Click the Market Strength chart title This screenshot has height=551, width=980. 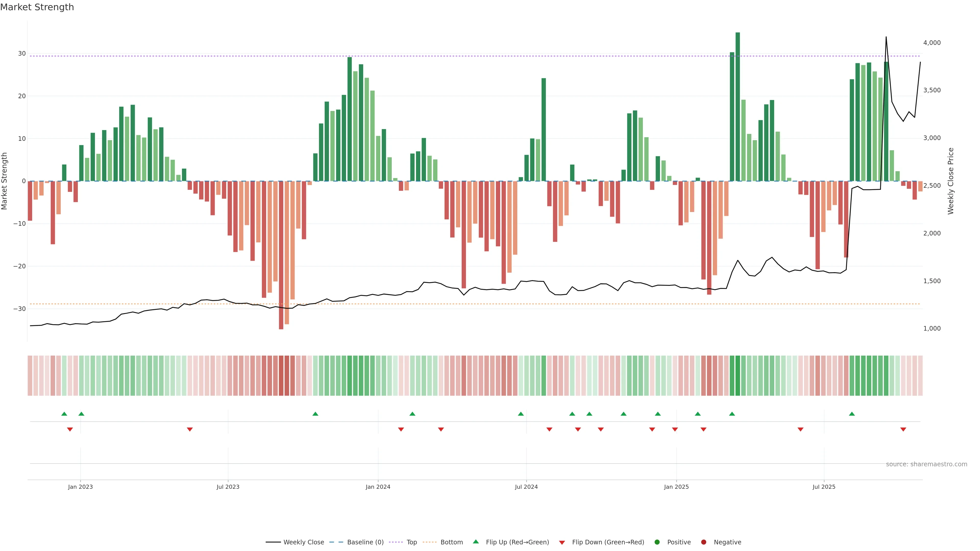coord(37,7)
